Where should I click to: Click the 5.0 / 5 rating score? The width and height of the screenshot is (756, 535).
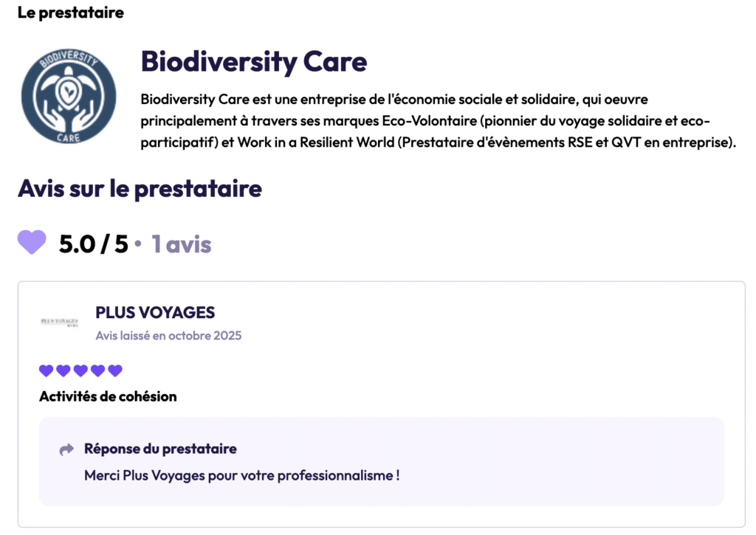93,244
